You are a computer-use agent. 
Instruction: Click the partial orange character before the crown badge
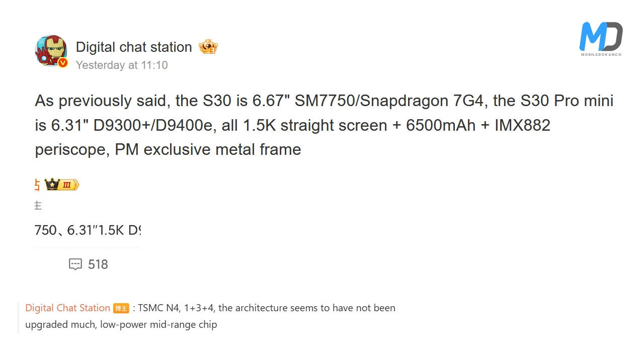pos(37,185)
